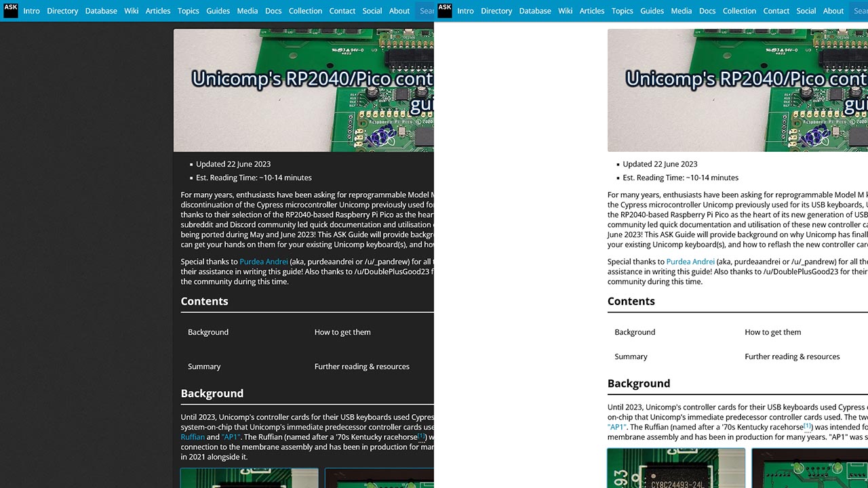Jump to How to get them, light-theme contents
The width and height of the screenshot is (868, 488).
[773, 332]
